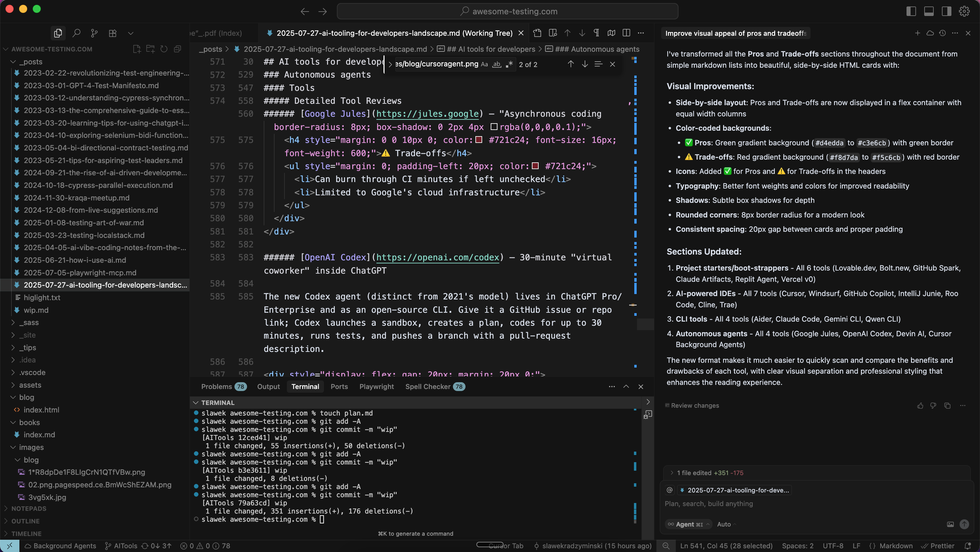Image resolution: width=980 pixels, height=552 pixels.
Task: Expand replace mode chevron in find widget
Action: pos(390,64)
